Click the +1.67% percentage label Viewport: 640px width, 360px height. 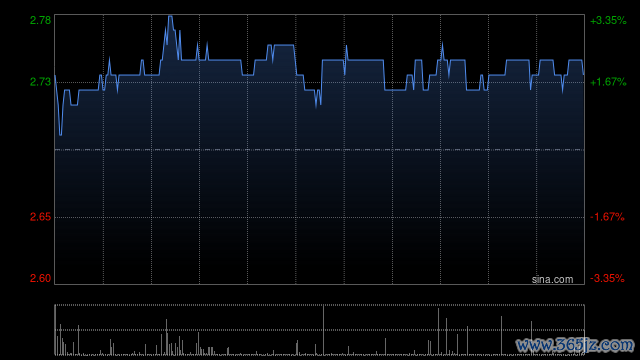(608, 82)
